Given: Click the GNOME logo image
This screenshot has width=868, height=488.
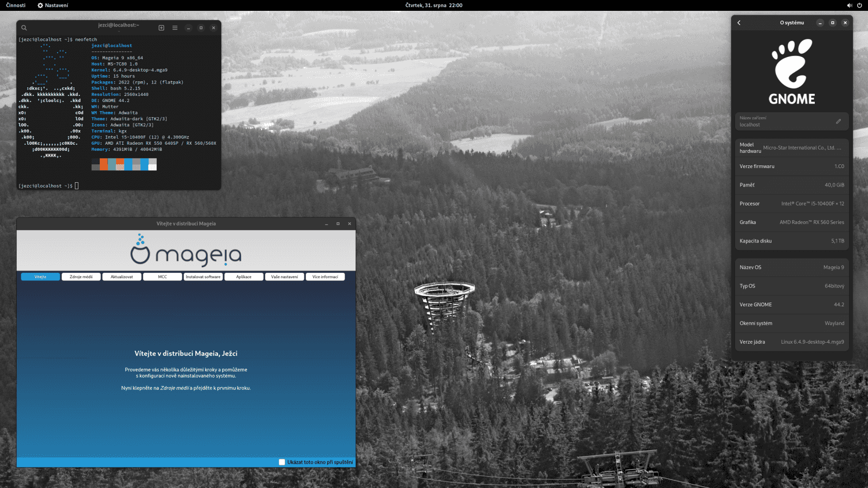Looking at the screenshot, I should click(792, 71).
